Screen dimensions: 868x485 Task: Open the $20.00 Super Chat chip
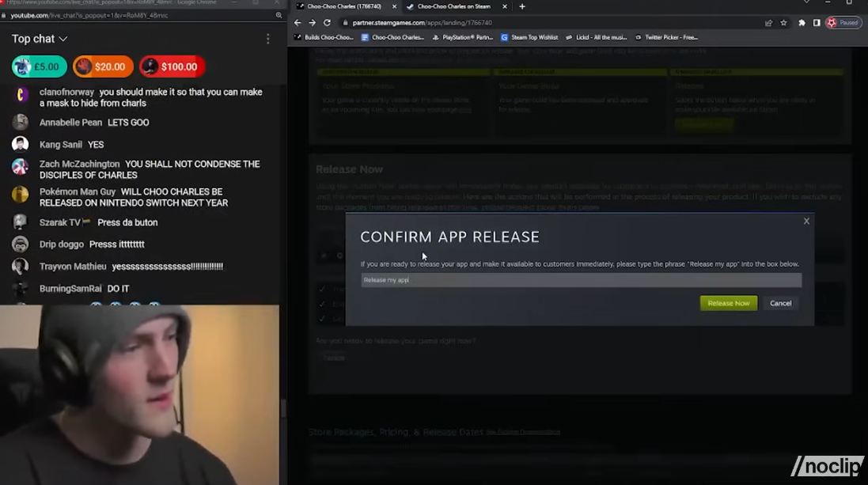(103, 66)
